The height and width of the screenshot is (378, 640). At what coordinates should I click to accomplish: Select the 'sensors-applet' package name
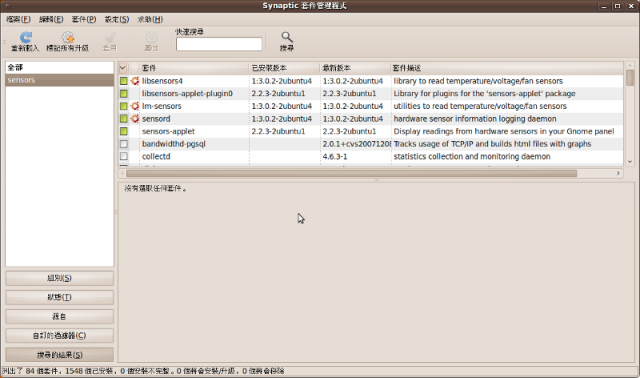[x=168, y=131]
